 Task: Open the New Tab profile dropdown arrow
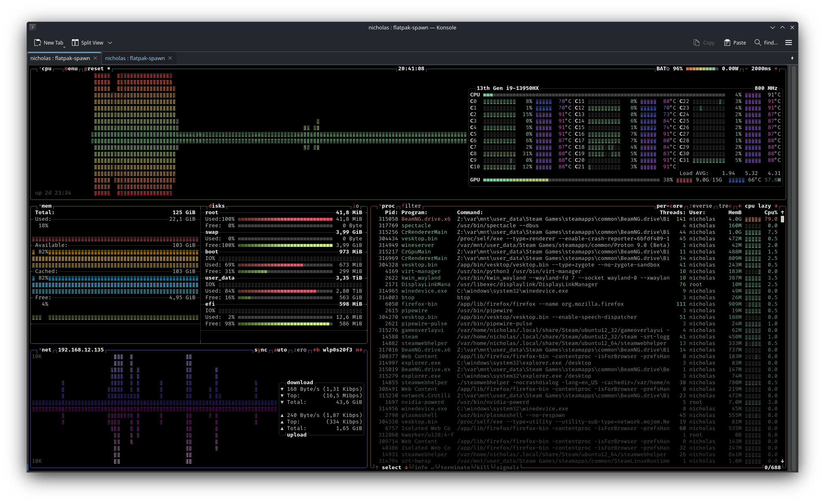64,47
